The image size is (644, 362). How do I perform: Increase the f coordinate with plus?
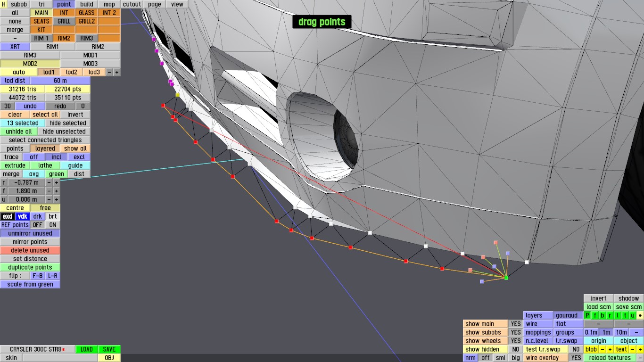(x=57, y=191)
